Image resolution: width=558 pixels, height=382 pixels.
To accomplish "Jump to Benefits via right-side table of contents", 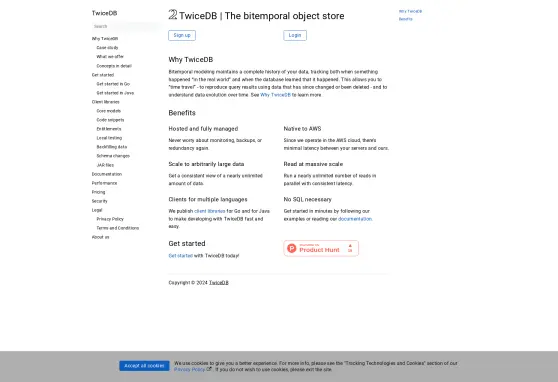I will pyautogui.click(x=405, y=19).
